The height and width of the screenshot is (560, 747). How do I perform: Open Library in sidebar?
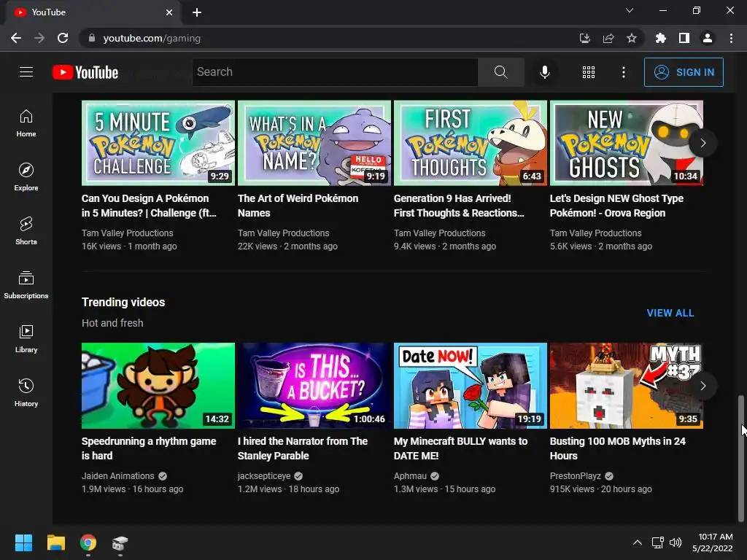tap(26, 338)
